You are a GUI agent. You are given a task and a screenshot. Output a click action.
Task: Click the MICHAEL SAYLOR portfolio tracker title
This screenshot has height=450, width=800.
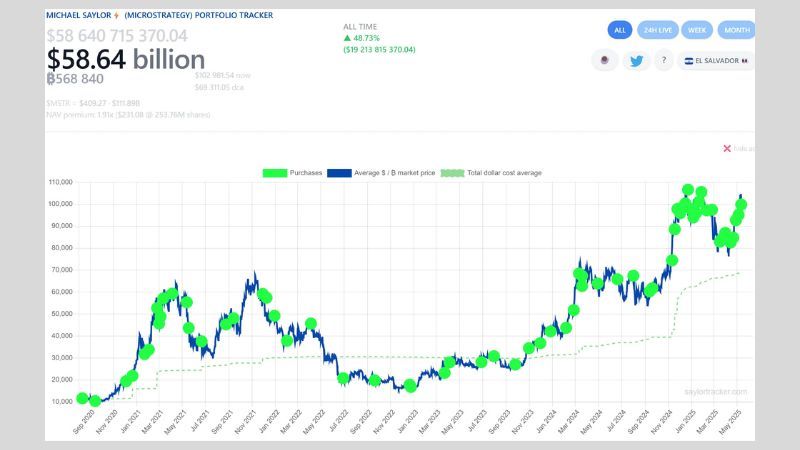[160, 15]
